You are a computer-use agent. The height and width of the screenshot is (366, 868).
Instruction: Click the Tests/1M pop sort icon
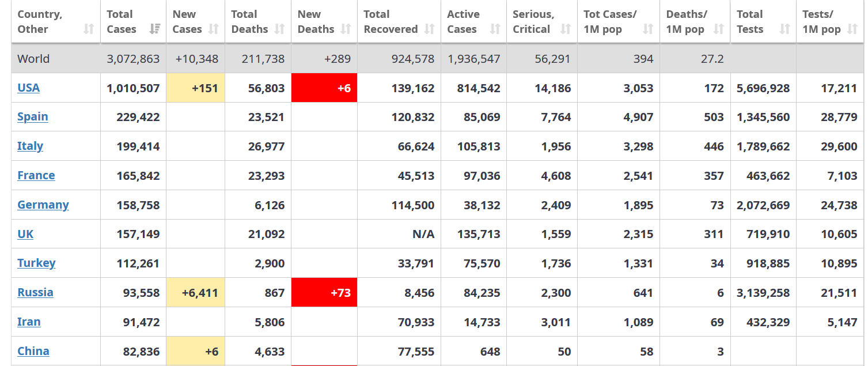click(x=852, y=29)
